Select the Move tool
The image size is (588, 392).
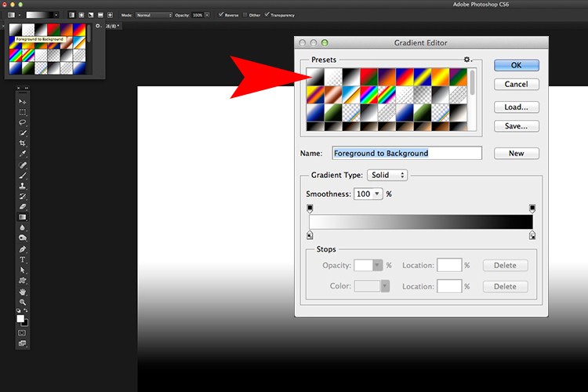coord(23,102)
